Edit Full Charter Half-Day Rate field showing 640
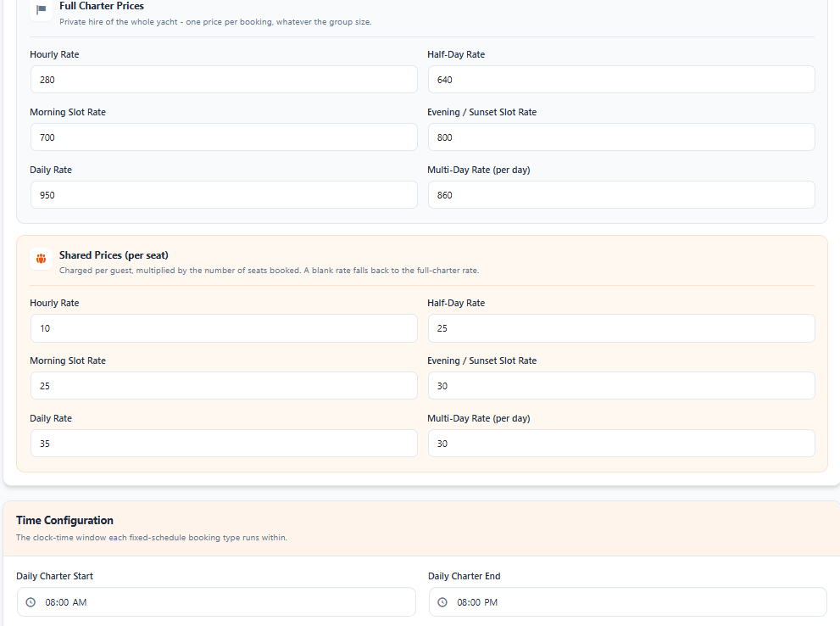840x626 pixels. (x=621, y=80)
